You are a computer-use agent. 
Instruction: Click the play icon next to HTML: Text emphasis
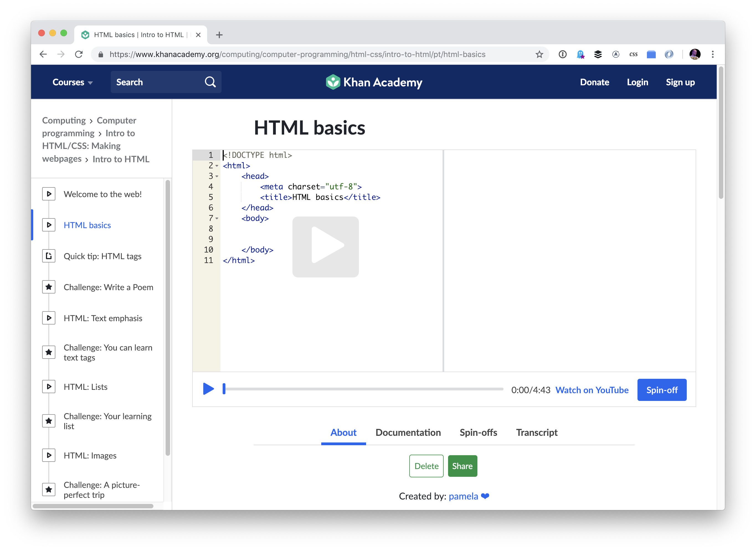tap(49, 318)
